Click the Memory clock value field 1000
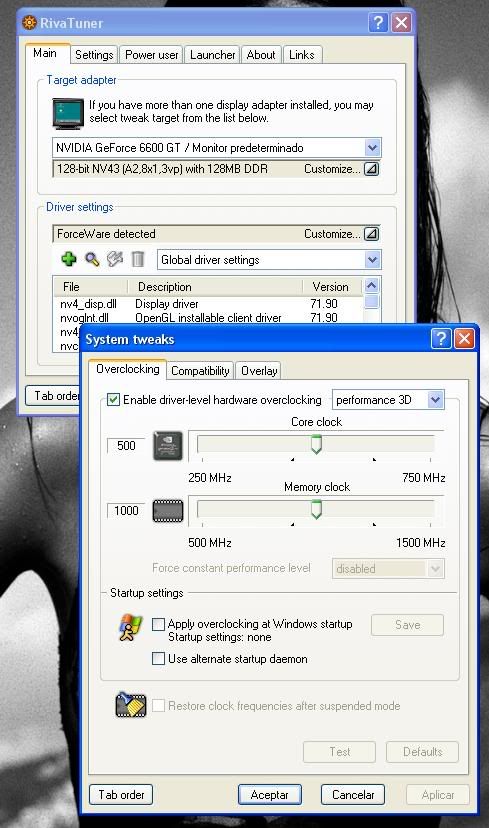The image size is (489, 828). (x=126, y=511)
